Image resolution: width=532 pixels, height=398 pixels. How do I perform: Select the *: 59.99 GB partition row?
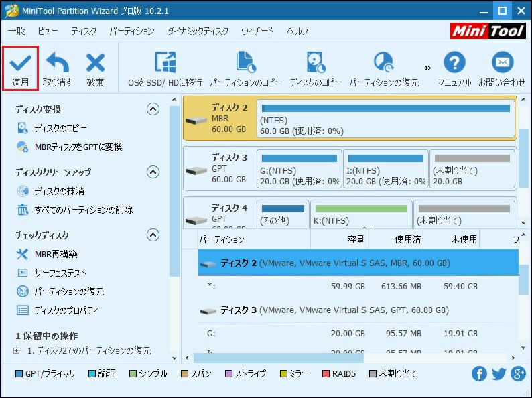pyautogui.click(x=358, y=286)
